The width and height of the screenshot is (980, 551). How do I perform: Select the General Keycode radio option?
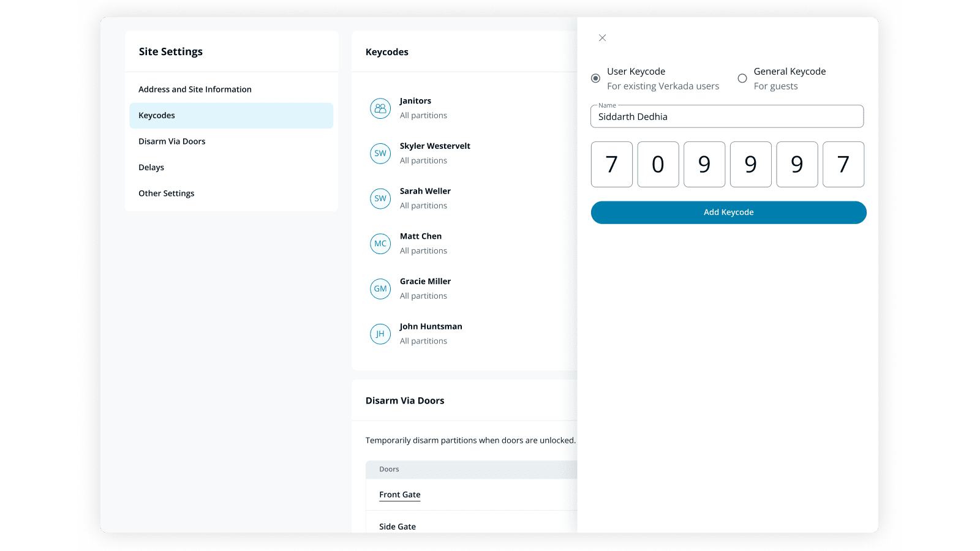click(742, 78)
